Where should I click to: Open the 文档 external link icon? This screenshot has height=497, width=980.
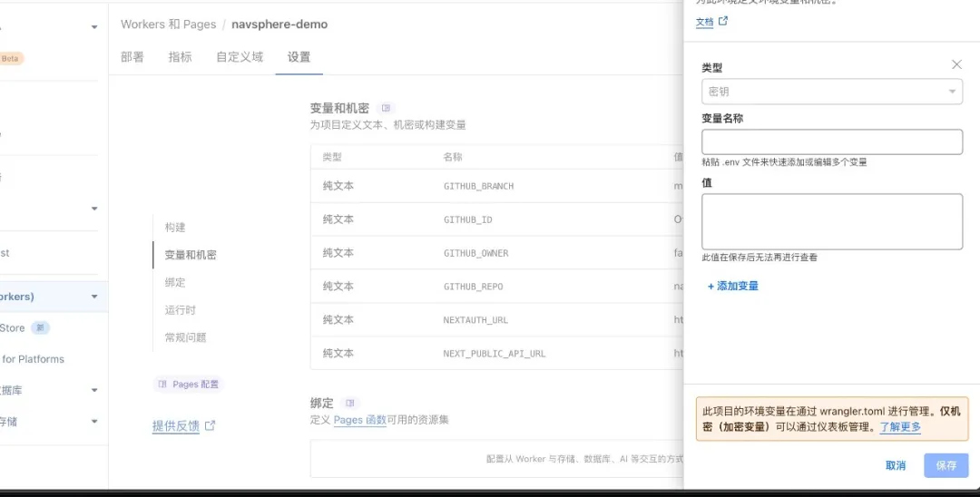pyautogui.click(x=723, y=21)
